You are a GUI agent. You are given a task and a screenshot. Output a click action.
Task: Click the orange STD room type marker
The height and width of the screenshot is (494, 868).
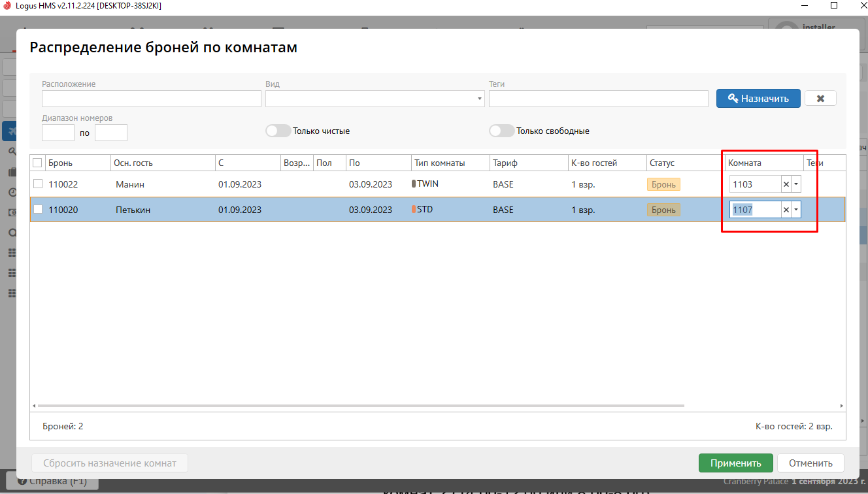(x=414, y=210)
